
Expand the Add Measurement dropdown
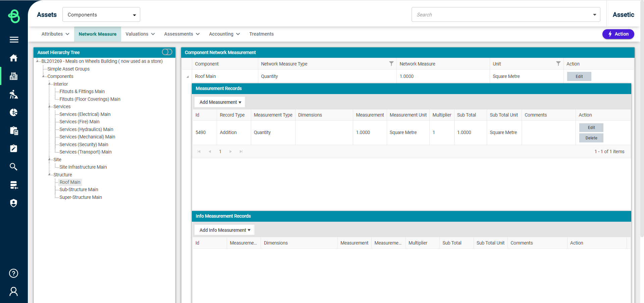(x=220, y=102)
